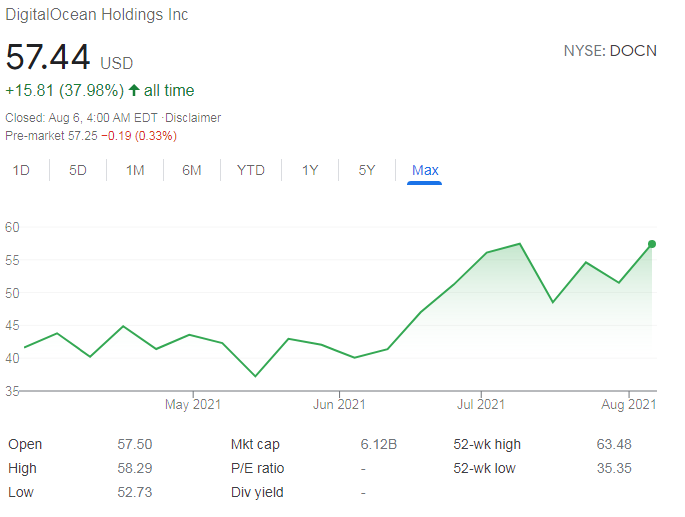Switch chart to the 1M range

(135, 170)
